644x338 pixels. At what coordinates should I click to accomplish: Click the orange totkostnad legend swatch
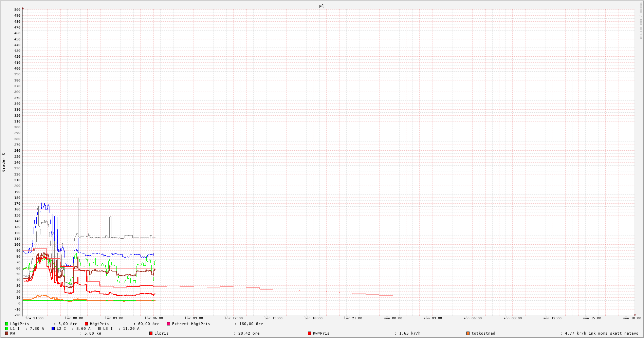[x=468, y=333]
